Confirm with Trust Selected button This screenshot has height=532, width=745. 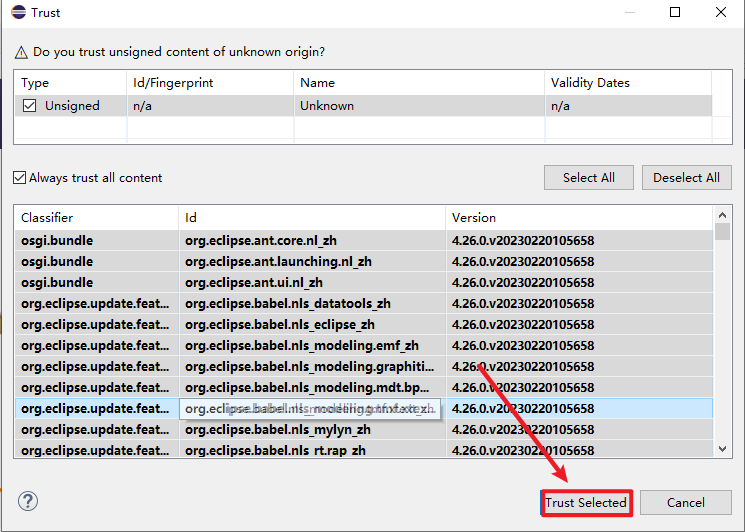pyautogui.click(x=586, y=502)
